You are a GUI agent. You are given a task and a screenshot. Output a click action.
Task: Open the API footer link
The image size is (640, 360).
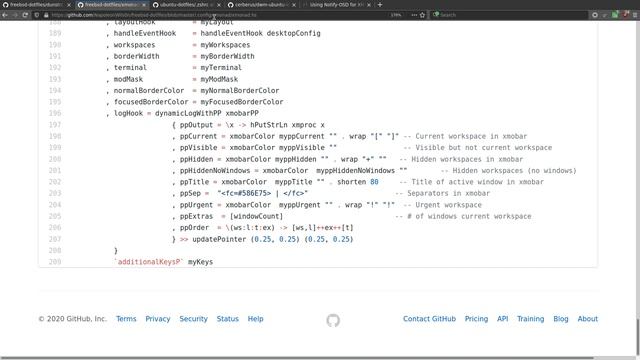click(502, 319)
